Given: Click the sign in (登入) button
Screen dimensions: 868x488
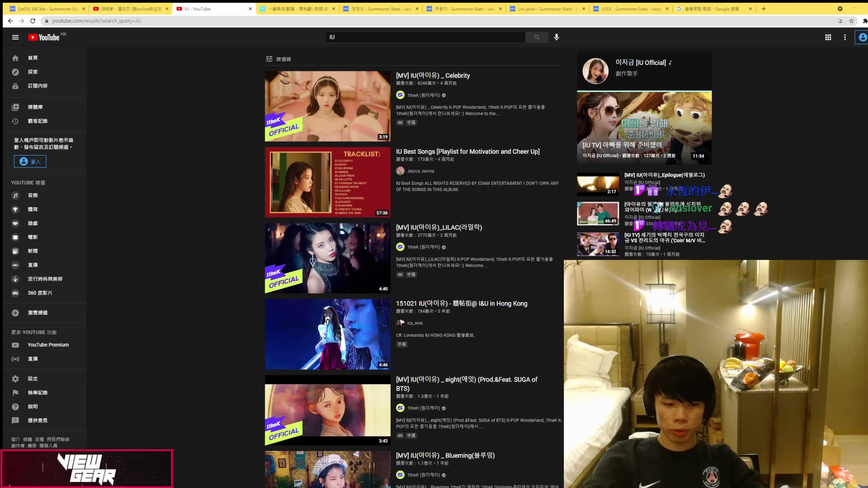Looking at the screenshot, I should coord(30,161).
